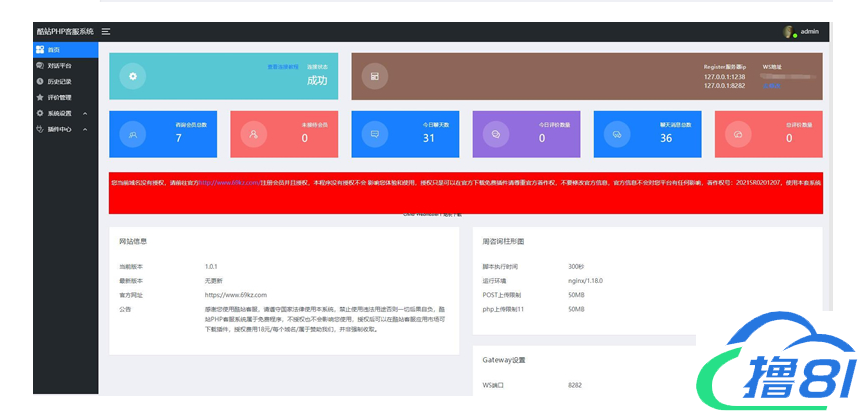Screen dimensions: 858x411
Task: Click the hamburger sidebar toggle icon
Action: coord(106,32)
